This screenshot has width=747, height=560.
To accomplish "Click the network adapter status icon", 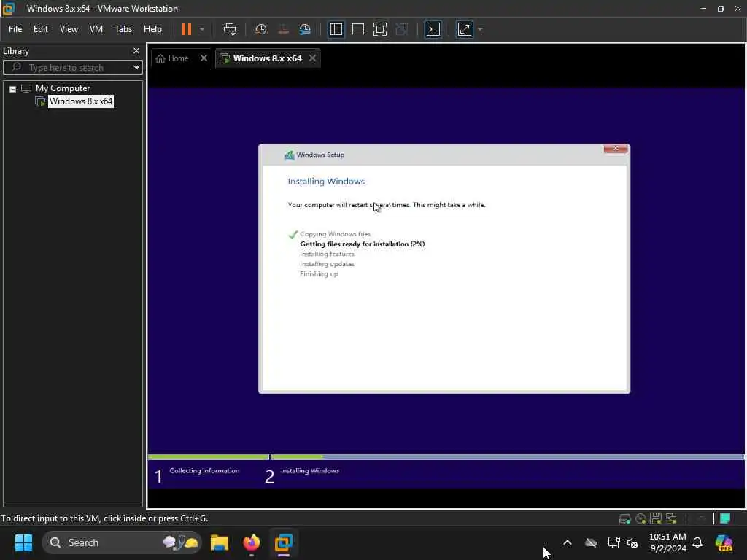I will click(671, 518).
